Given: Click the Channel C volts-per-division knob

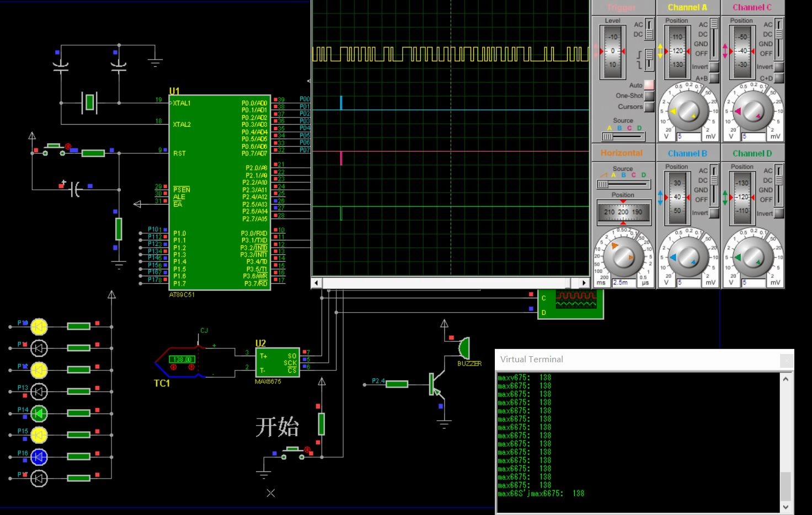Looking at the screenshot, I should 752,110.
